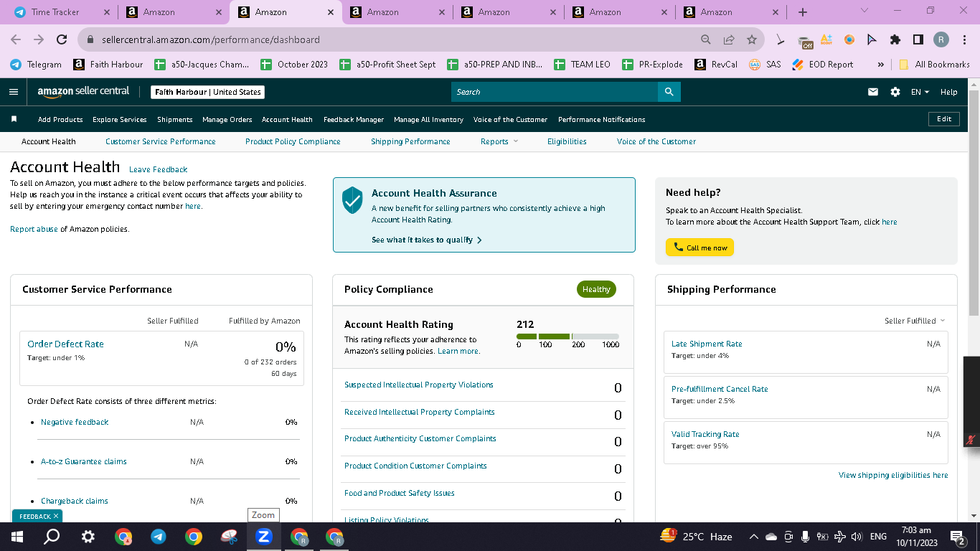The image size is (980, 551).
Task: Open the Chrome three-dot menu
Action: tap(964, 39)
